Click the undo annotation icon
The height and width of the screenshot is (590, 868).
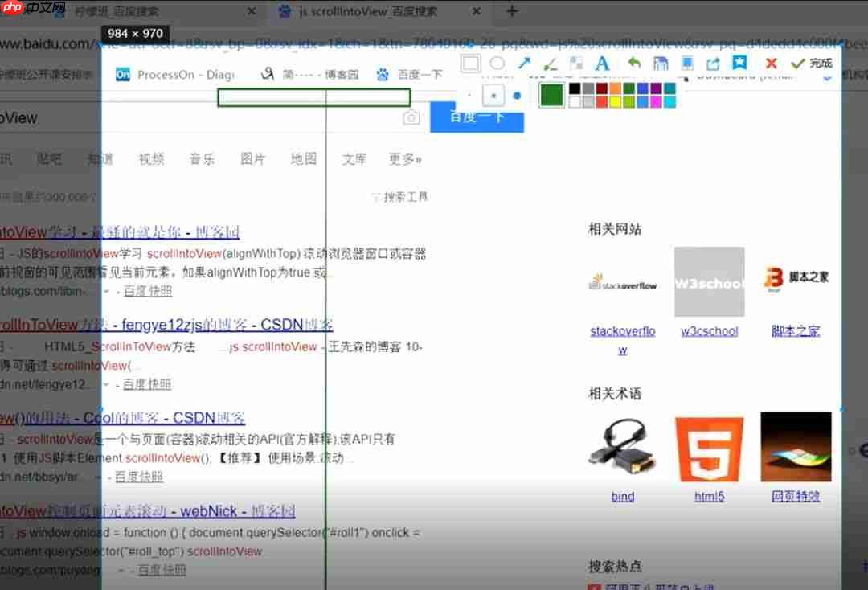point(634,64)
